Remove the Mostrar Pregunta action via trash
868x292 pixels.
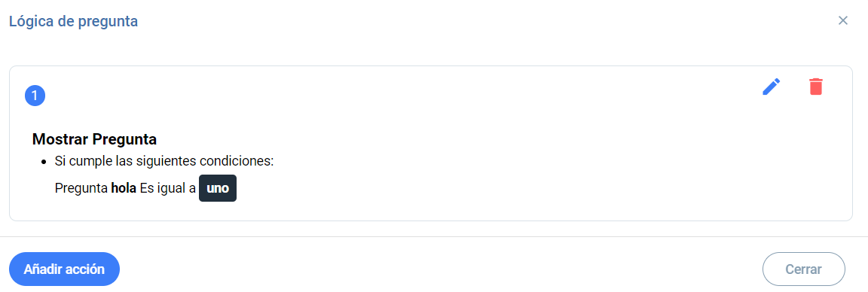coord(816,87)
